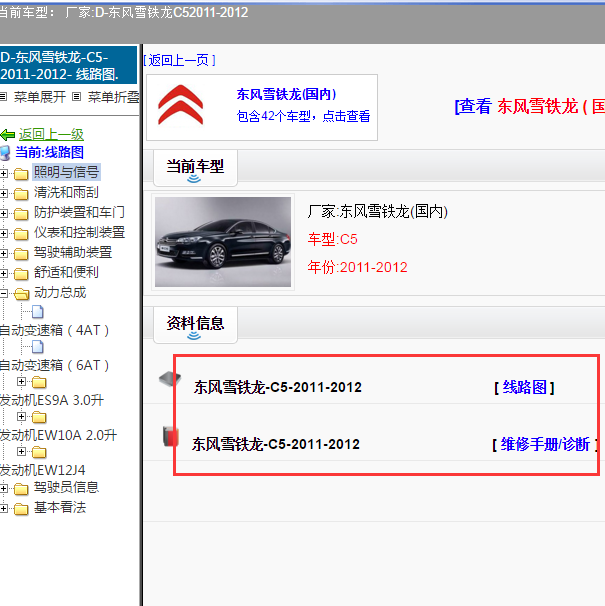Click the folder icon beside 舒适和便利
The height and width of the screenshot is (606, 605).
pyautogui.click(x=21, y=274)
